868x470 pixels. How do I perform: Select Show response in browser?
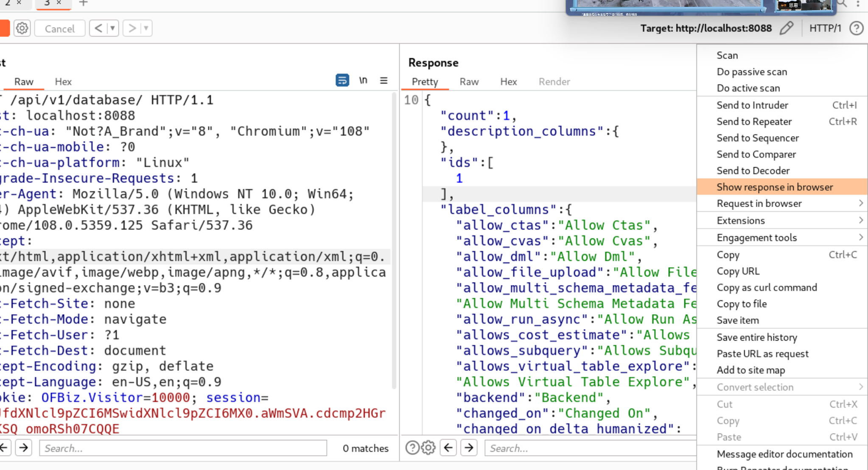coord(775,187)
